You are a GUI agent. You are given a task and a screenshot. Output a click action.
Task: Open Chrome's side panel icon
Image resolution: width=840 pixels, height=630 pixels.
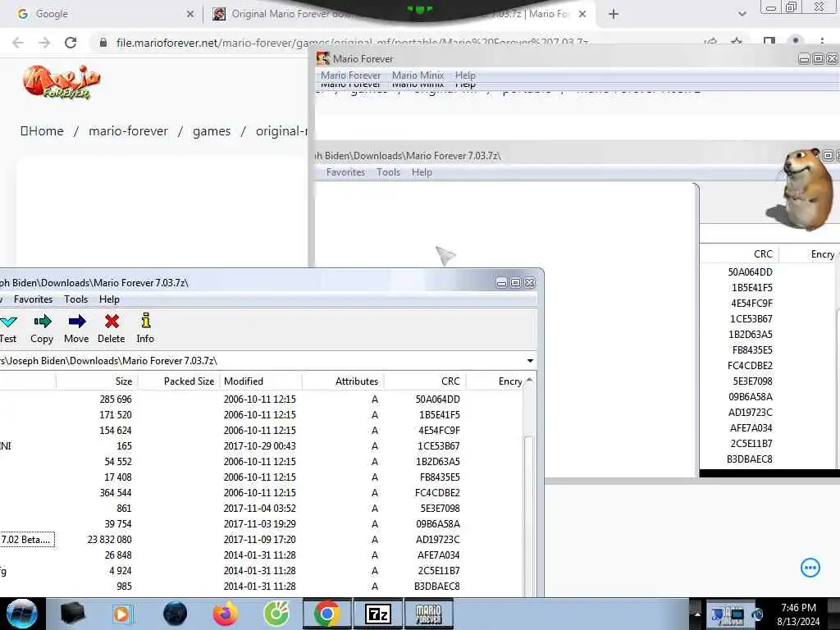[769, 41]
